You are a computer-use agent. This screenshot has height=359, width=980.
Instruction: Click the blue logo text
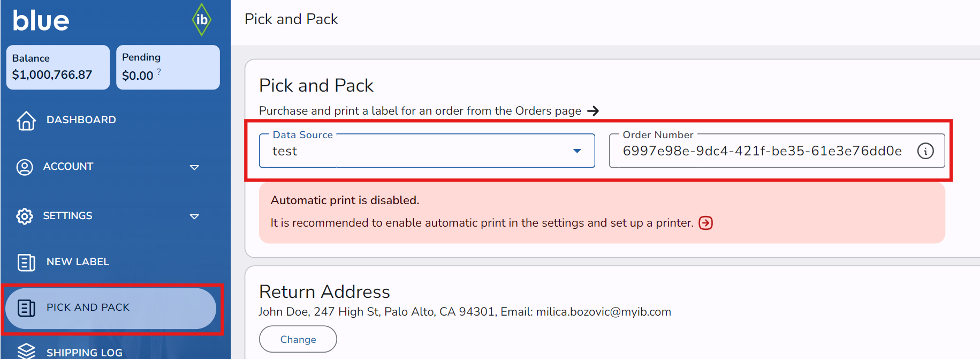tap(41, 21)
